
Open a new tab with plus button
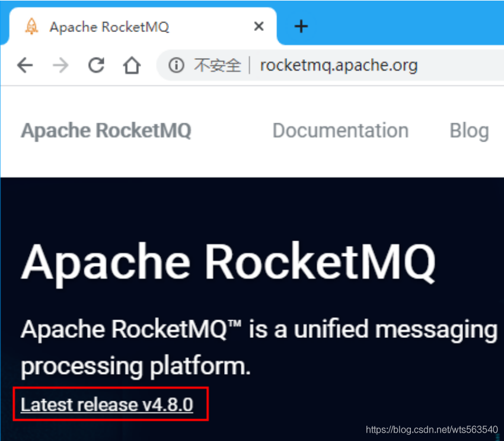pos(301,26)
